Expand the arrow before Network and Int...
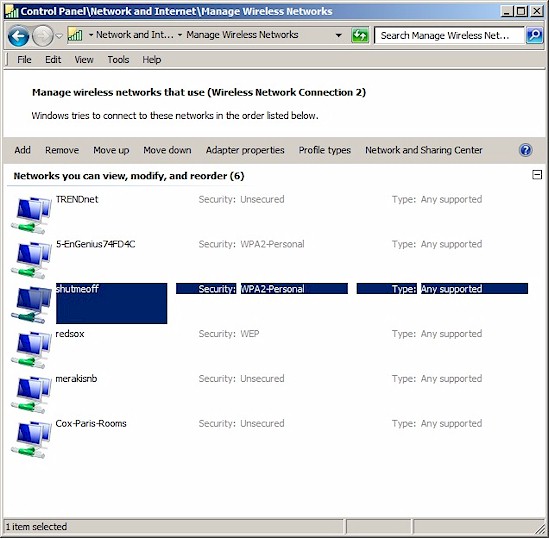The height and width of the screenshot is (539, 550). (91, 35)
